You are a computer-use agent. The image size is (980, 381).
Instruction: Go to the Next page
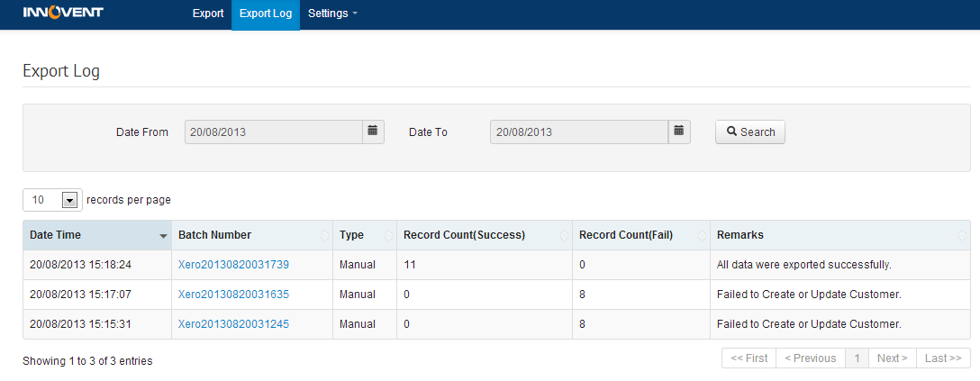[x=893, y=358]
